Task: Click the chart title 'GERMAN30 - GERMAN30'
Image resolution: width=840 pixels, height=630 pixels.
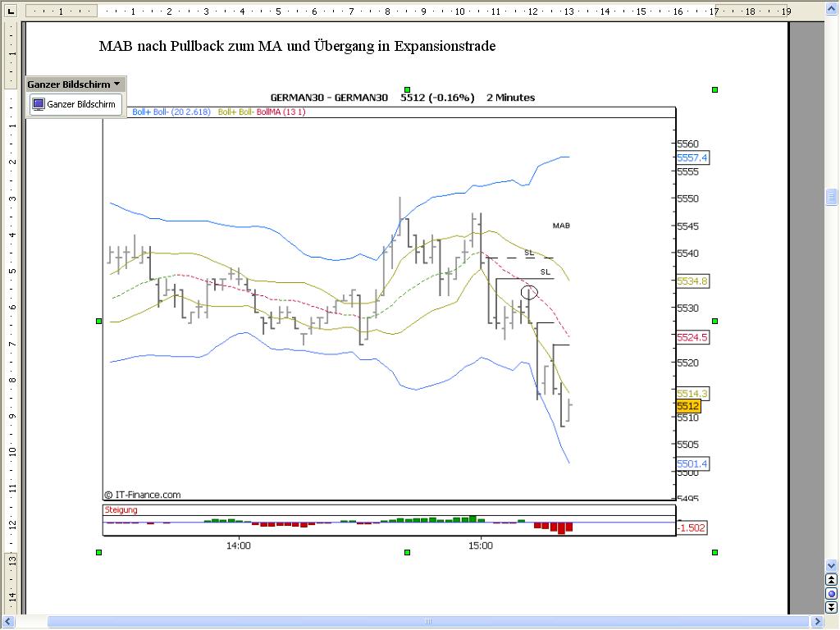Action: click(x=329, y=98)
